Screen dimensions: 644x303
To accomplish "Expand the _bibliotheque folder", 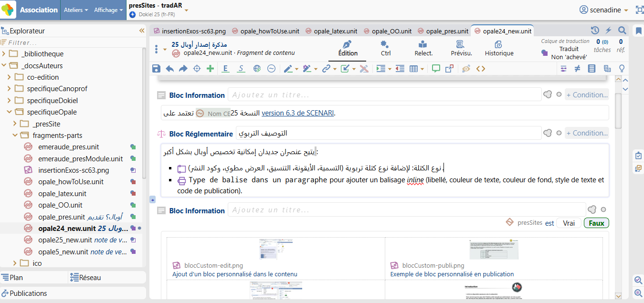I will click(4, 54).
